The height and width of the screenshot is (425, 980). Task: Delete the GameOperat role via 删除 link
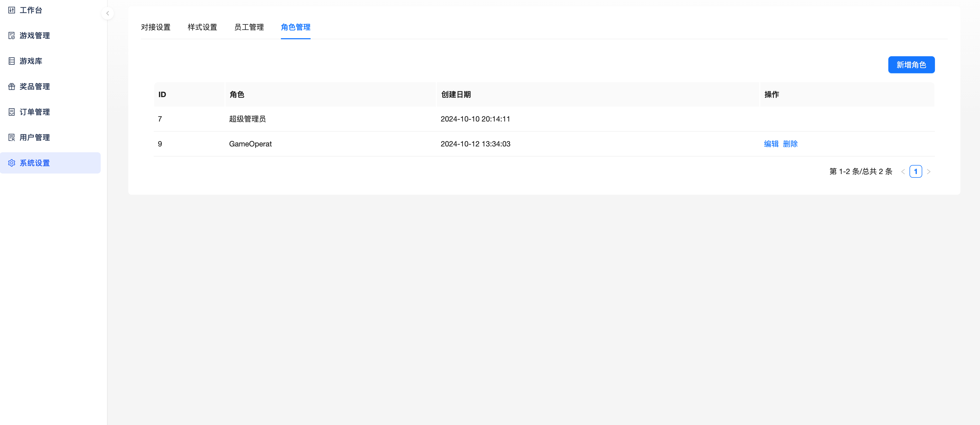[x=791, y=144]
